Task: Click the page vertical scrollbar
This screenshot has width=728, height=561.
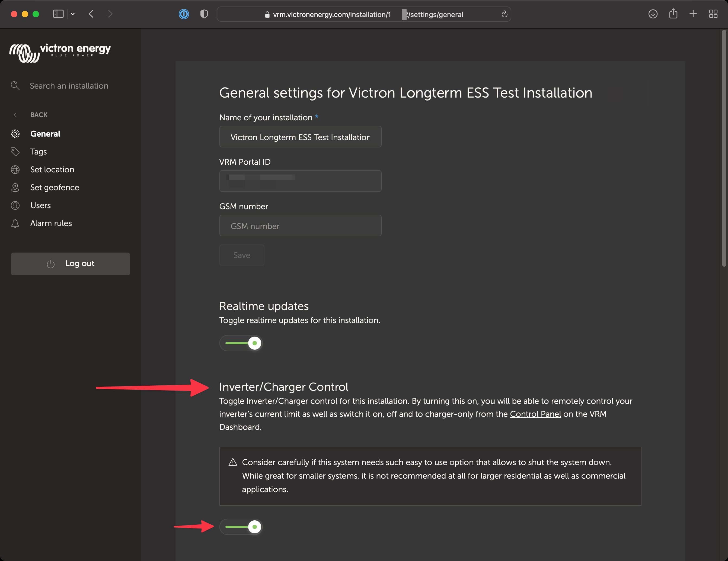Action: [x=724, y=148]
